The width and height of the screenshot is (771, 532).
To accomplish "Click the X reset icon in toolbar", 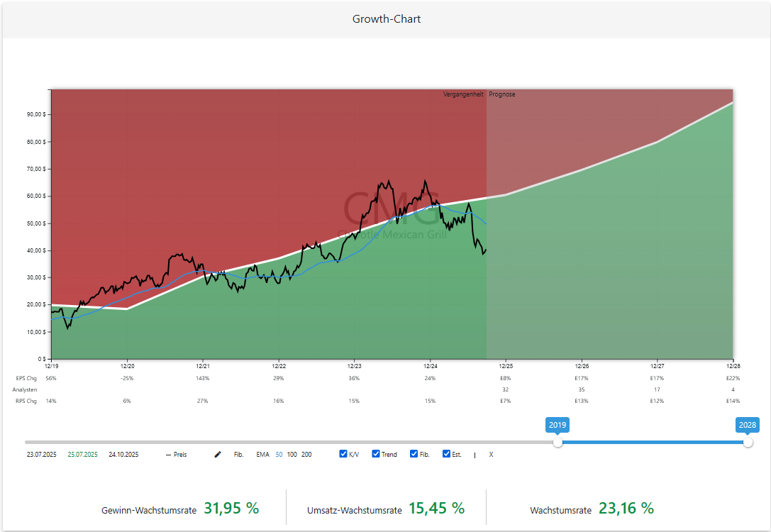I will click(x=491, y=454).
